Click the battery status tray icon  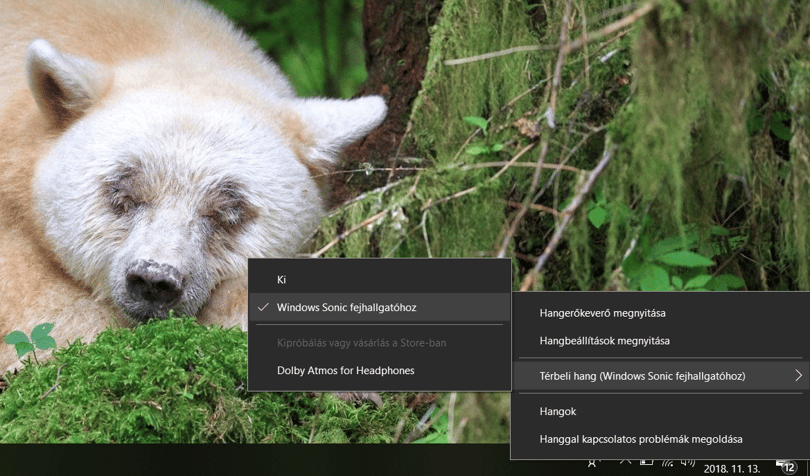646,463
